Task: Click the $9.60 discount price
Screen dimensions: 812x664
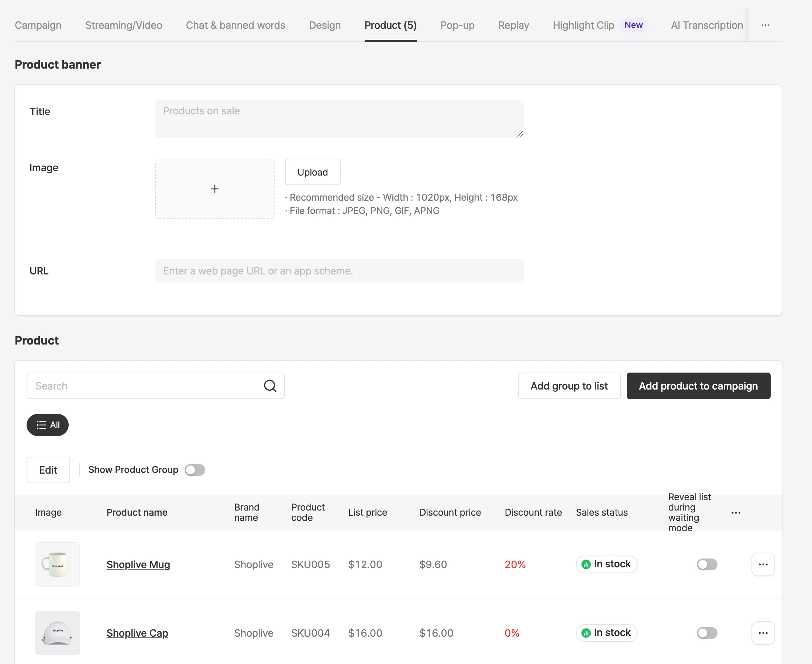Action: (433, 564)
